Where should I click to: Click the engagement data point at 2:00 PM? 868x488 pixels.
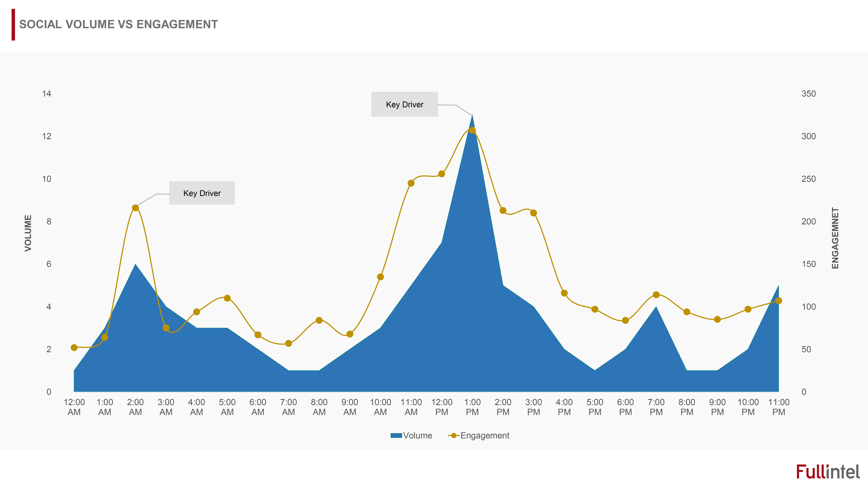pos(503,210)
